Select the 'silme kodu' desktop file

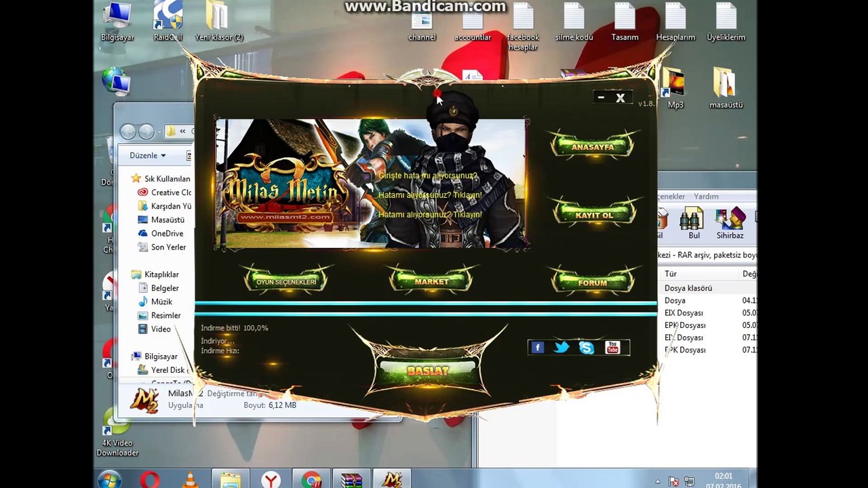(574, 22)
